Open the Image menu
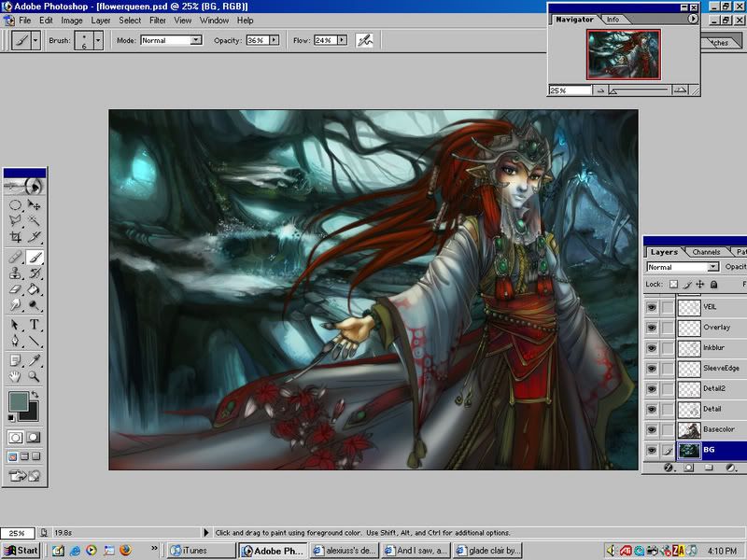This screenshot has width=747, height=560. (72, 21)
